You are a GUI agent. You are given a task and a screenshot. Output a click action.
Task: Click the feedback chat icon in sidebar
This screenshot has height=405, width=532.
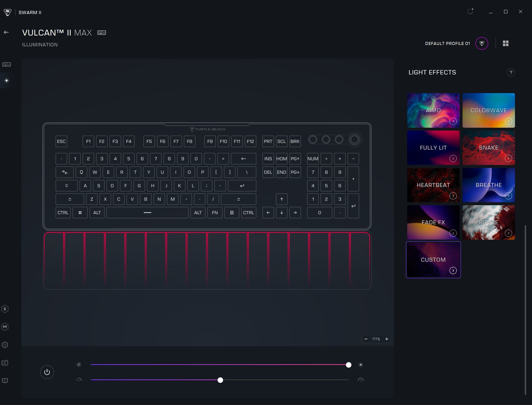[5, 381]
